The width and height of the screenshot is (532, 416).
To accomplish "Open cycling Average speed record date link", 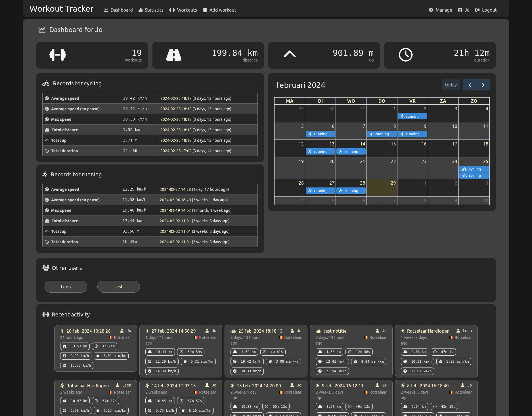I will click(x=176, y=98).
